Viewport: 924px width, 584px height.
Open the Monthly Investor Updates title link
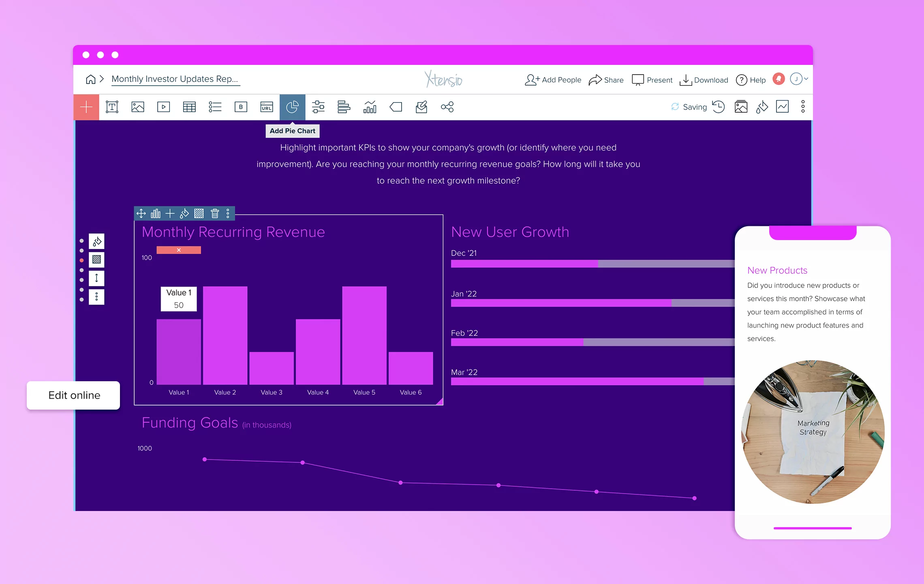click(x=175, y=79)
